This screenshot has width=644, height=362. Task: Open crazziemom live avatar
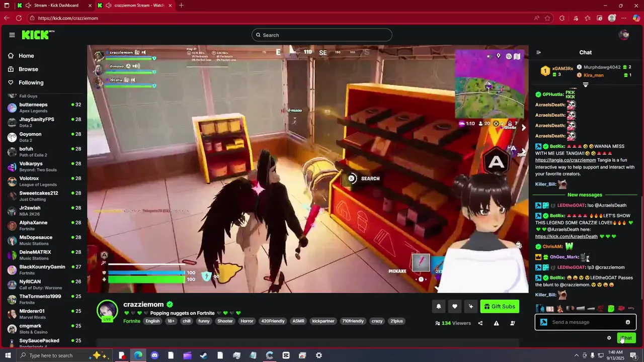coord(107,311)
